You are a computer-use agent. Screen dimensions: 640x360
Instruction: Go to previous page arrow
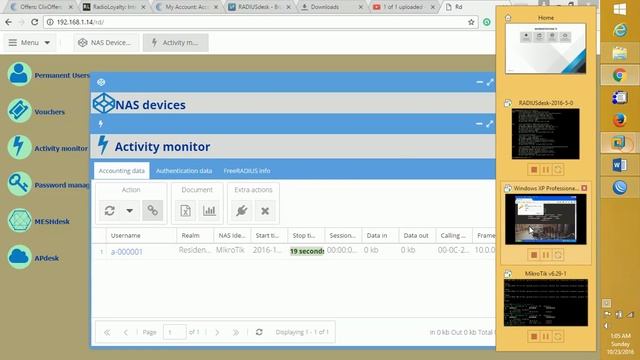(x=126, y=332)
